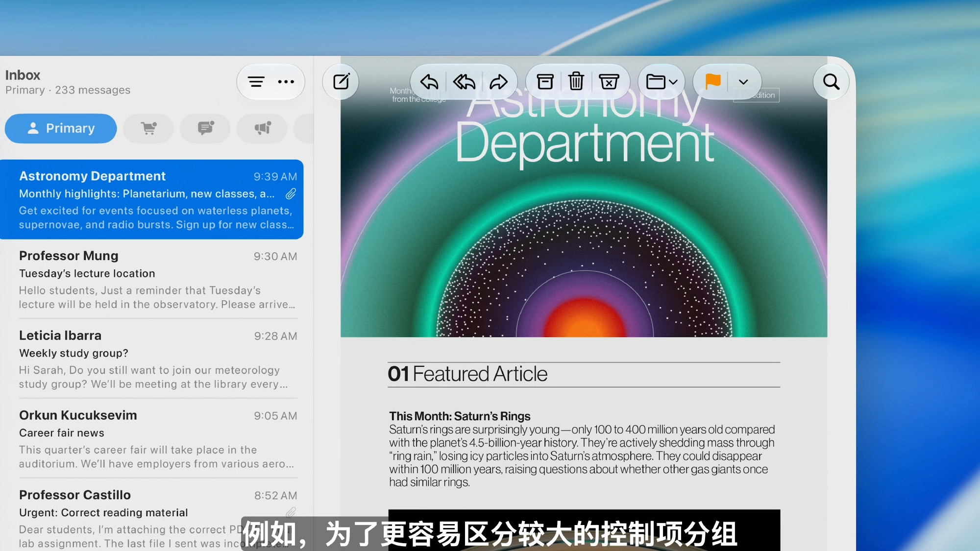Open Orkun Kucuksevim's Career fair news email
The height and width of the screenshot is (551, 980).
[152, 439]
